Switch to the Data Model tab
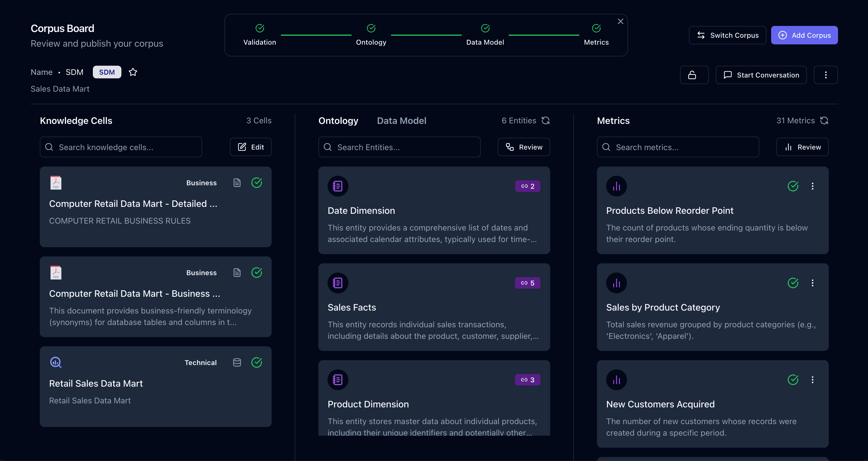The height and width of the screenshot is (461, 868). (401, 120)
